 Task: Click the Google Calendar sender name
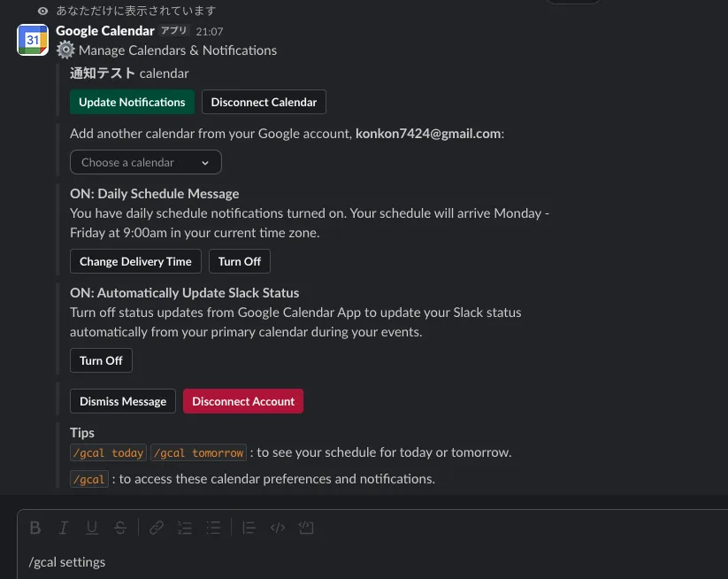[x=105, y=31]
